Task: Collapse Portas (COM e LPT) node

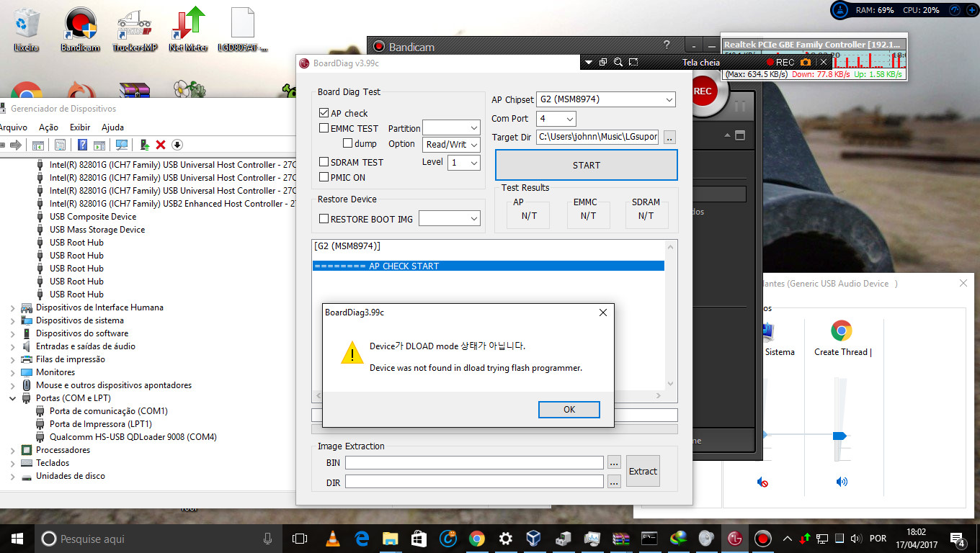Action: pyautogui.click(x=12, y=398)
